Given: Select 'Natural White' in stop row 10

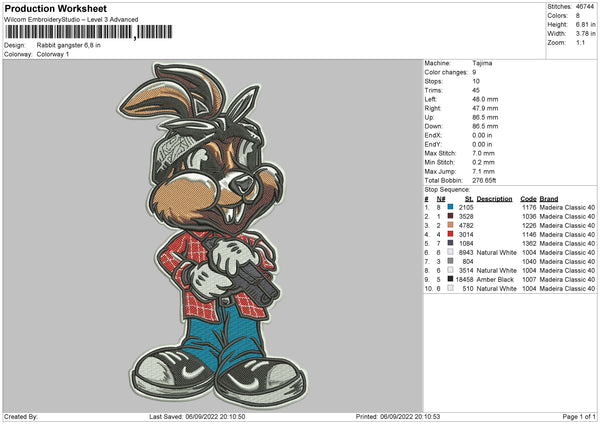Looking at the screenshot, I should coord(497,288).
